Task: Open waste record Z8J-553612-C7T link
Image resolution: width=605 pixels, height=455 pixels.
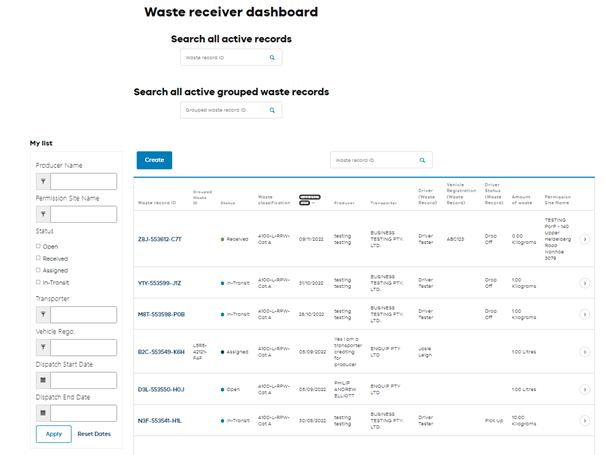Action: pyautogui.click(x=160, y=239)
